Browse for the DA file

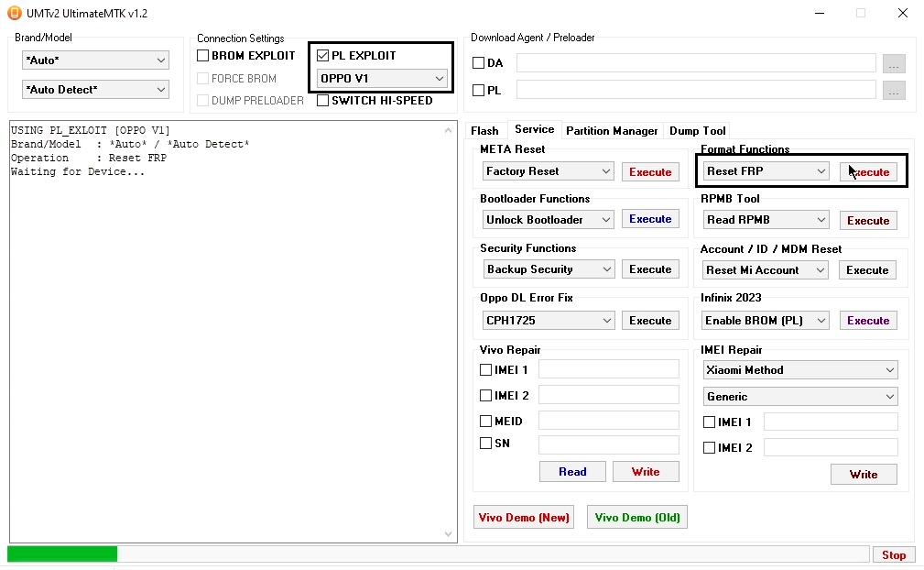tap(894, 63)
